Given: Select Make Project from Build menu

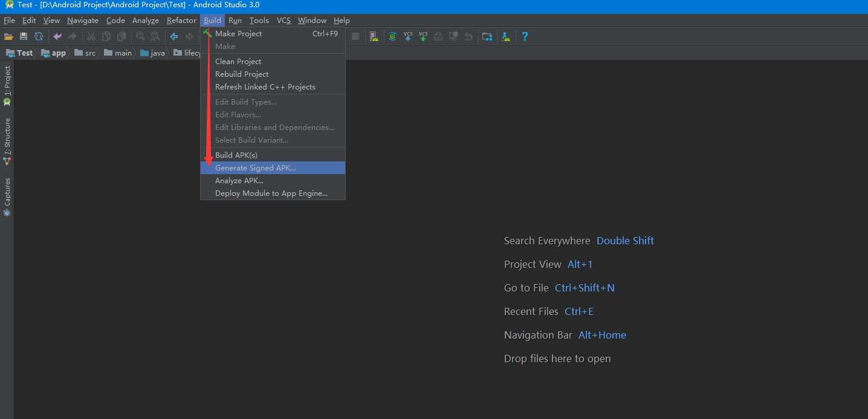Looking at the screenshot, I should (x=273, y=34).
